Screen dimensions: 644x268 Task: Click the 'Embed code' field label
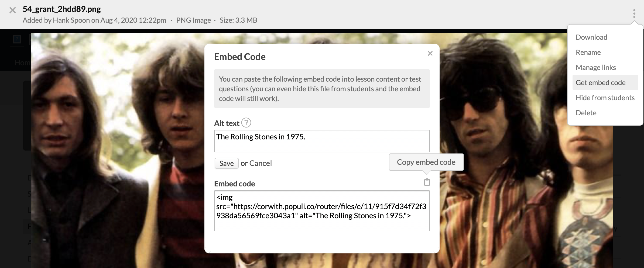pyautogui.click(x=234, y=184)
